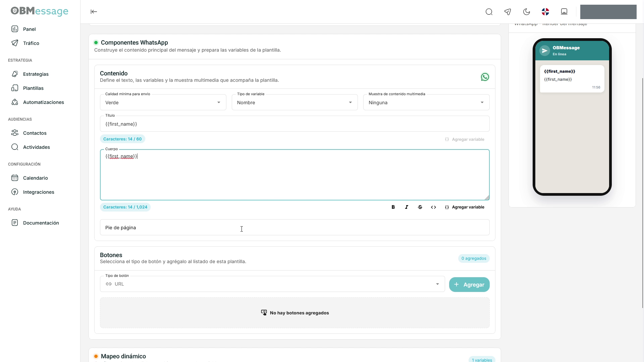Focus the Pie de página field
Viewport: 644px width, 362px height.
[x=295, y=228]
